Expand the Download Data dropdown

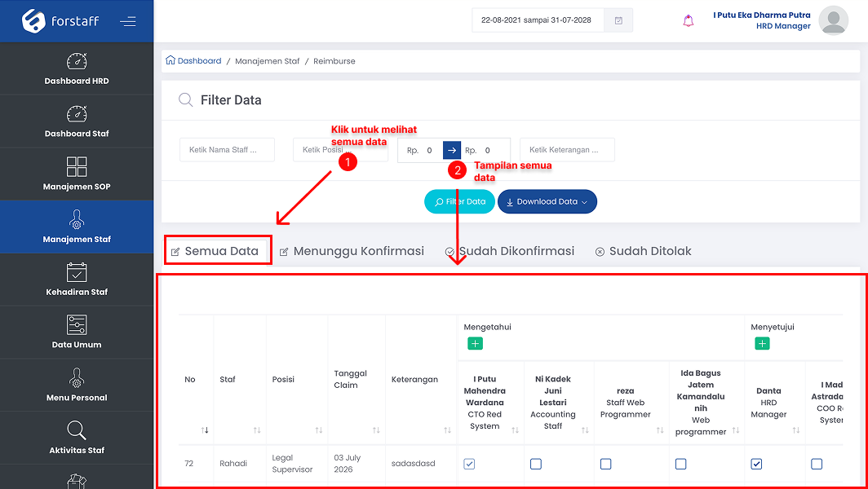547,201
